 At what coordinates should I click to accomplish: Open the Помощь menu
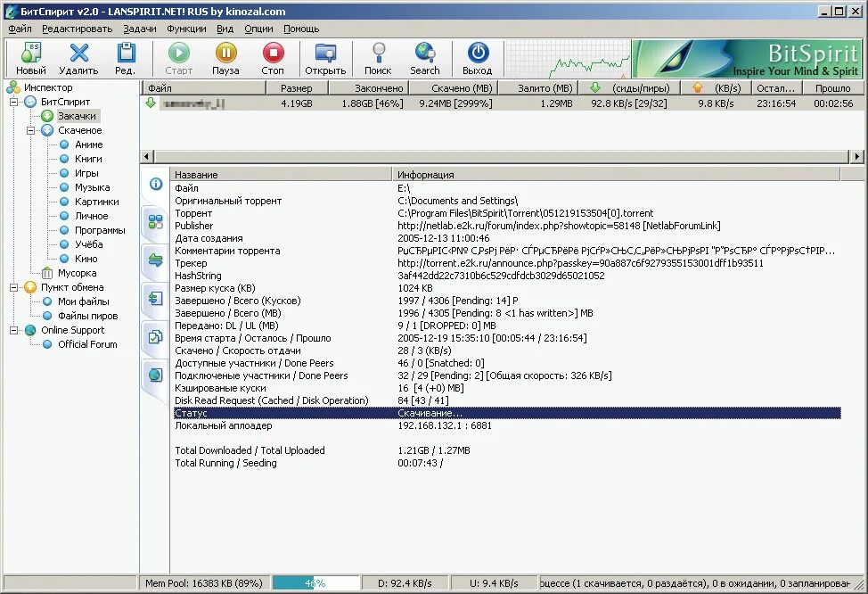click(301, 29)
